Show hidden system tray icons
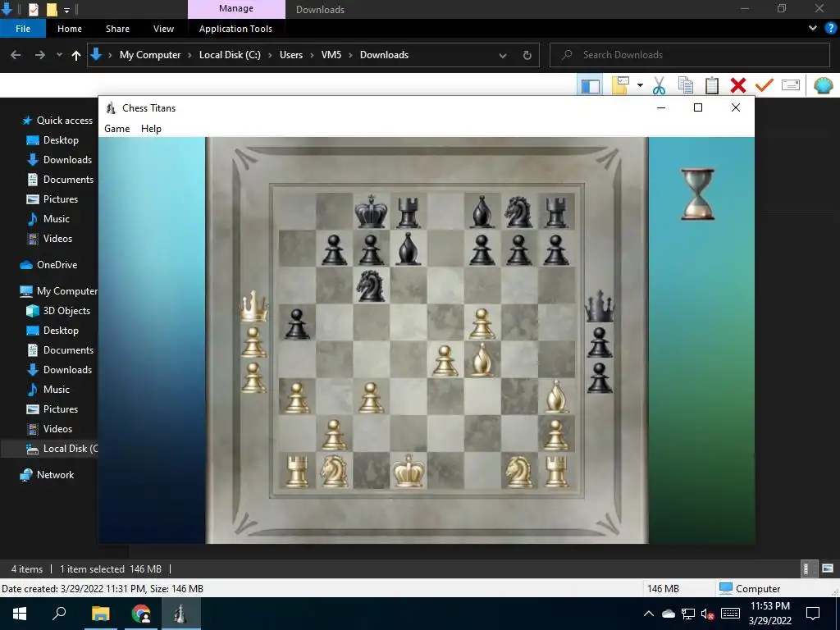The width and height of the screenshot is (840, 630). 648,614
